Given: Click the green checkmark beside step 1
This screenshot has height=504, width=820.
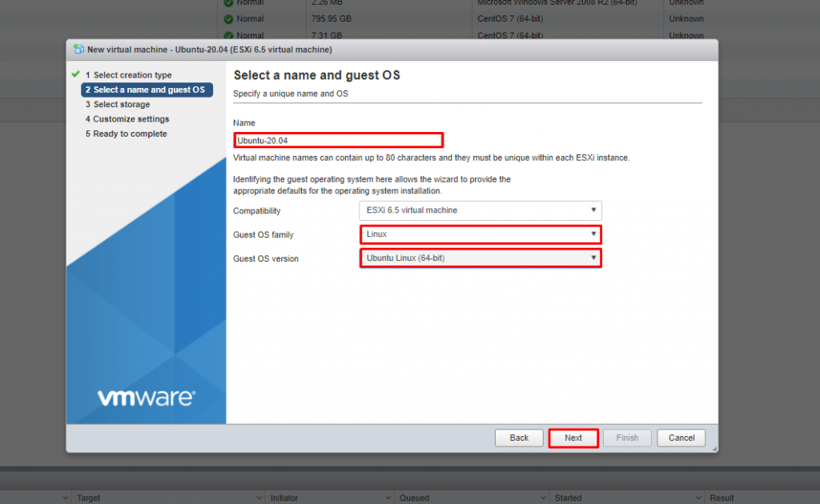Looking at the screenshot, I should [74, 74].
